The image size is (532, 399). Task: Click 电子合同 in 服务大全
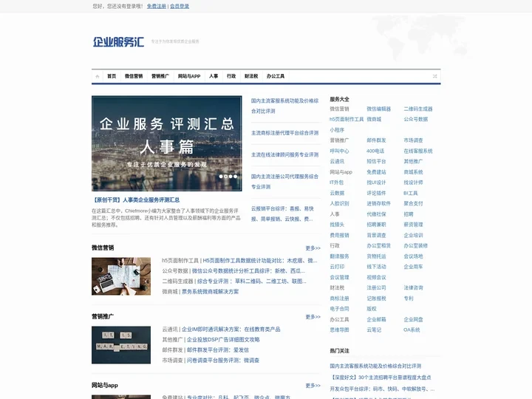pos(339,309)
